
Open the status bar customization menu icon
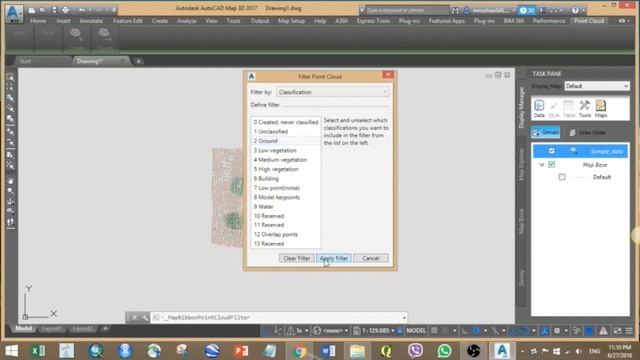[x=629, y=331]
